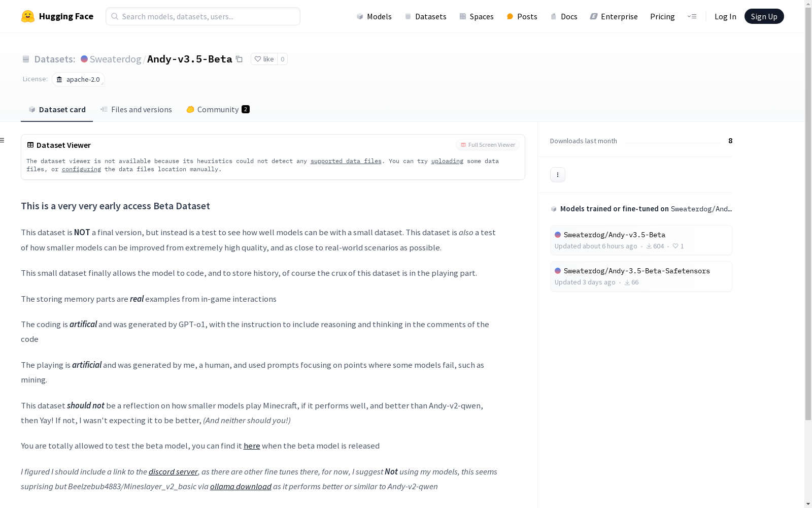812x508 pixels.
Task: Open Spaces from the top navigation
Action: [x=477, y=16]
